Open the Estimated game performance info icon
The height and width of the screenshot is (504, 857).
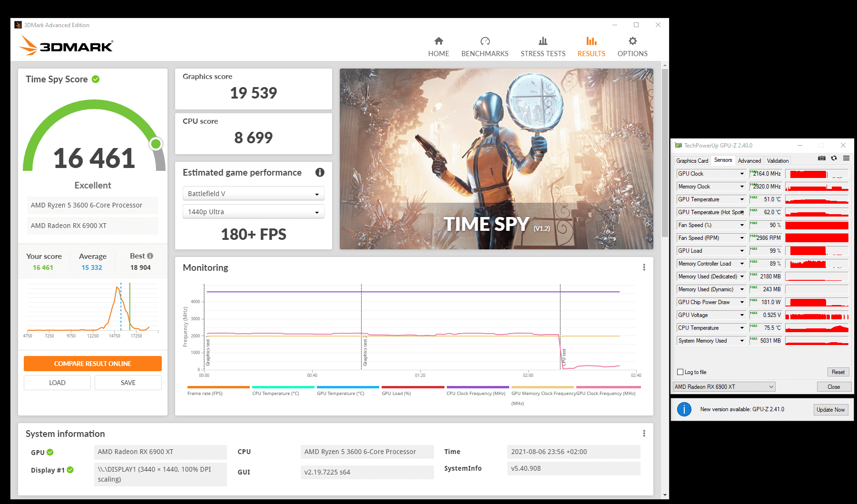320,172
